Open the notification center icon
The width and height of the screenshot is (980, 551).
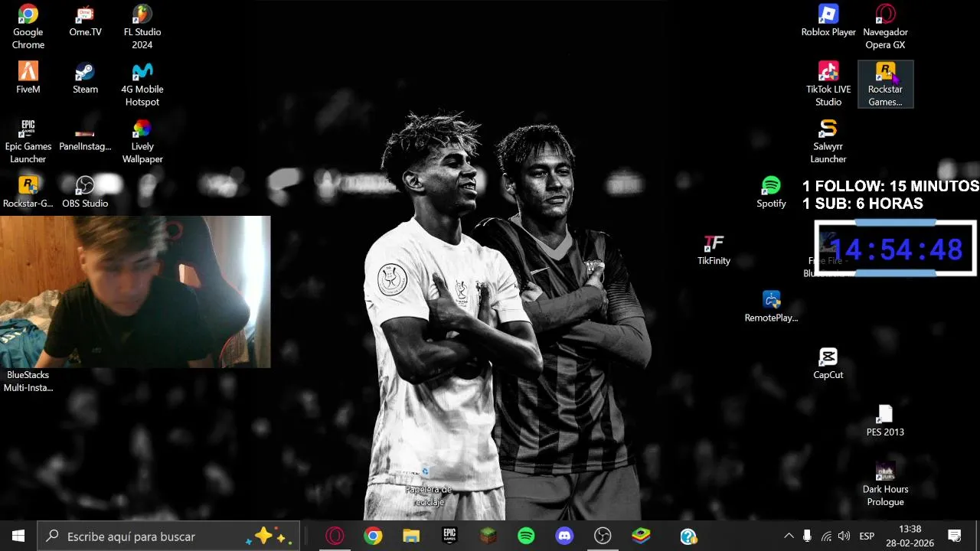(955, 536)
